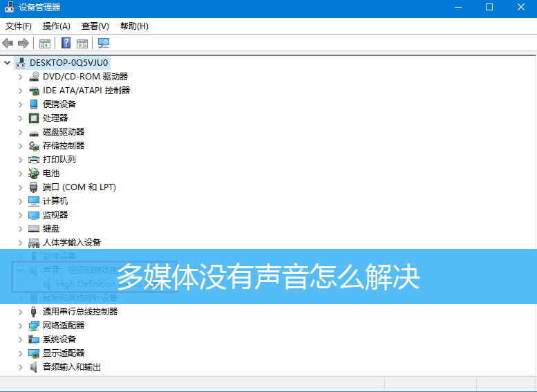Select the 人体学输入设备 tree item
This screenshot has height=392, width=537.
pyautogui.click(x=72, y=243)
